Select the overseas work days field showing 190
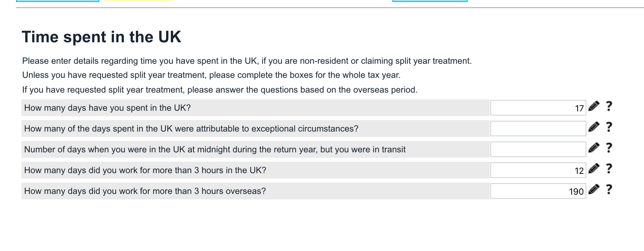Image resolution: width=644 pixels, height=251 pixels. coord(538,191)
